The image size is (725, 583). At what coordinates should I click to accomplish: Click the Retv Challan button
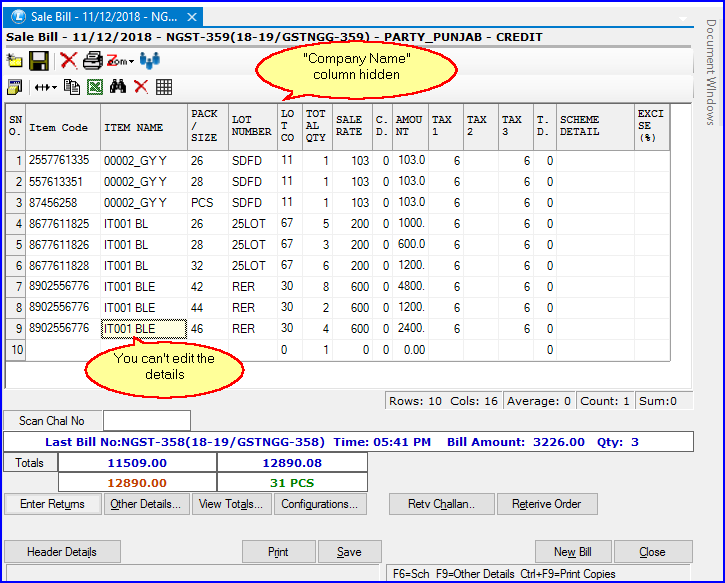442,504
